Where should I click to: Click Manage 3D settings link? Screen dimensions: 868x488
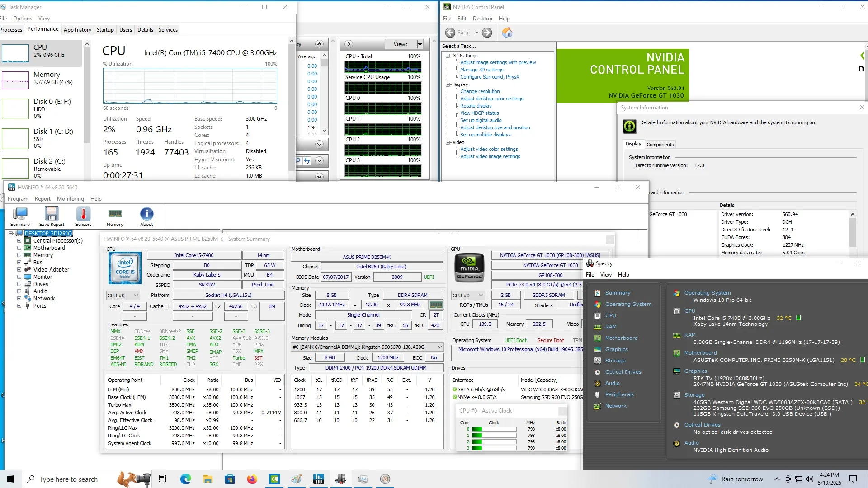click(x=481, y=70)
